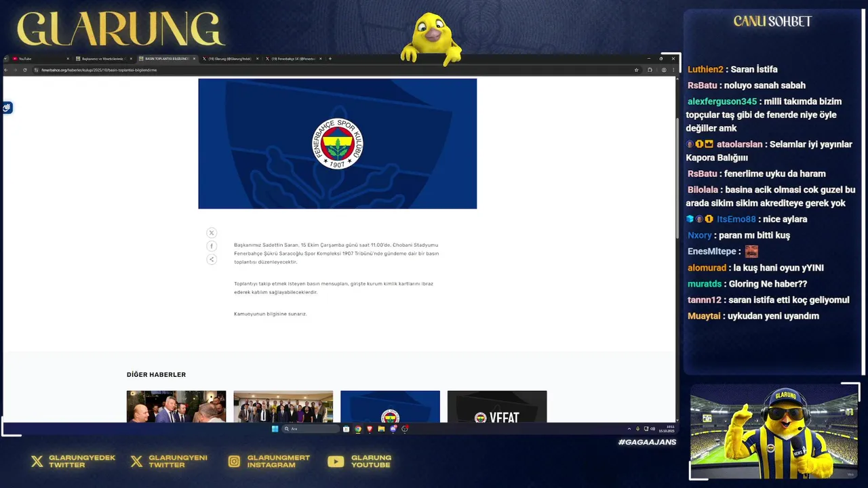Open the Windows Start menu
The width and height of the screenshot is (868, 488).
pyautogui.click(x=275, y=429)
